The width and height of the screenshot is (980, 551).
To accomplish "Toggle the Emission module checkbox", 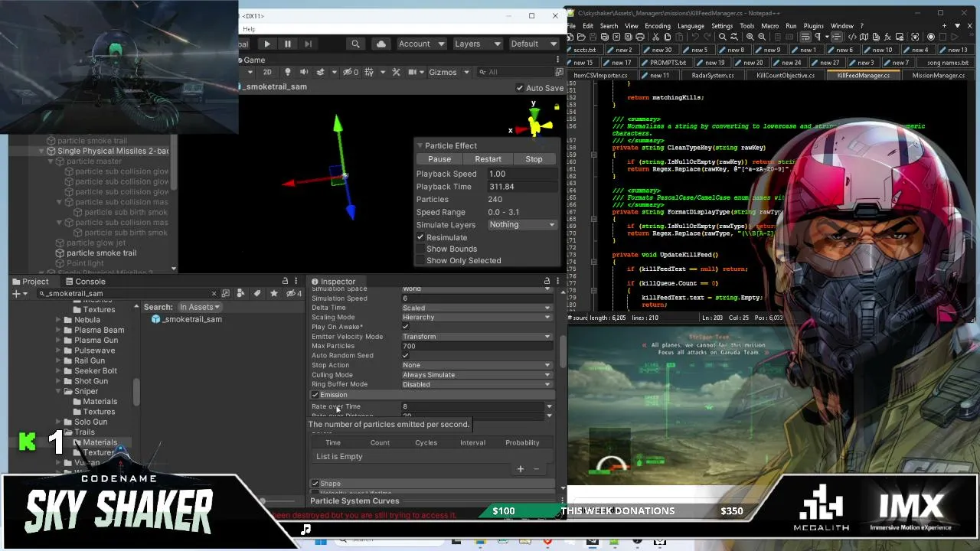I will click(x=315, y=395).
